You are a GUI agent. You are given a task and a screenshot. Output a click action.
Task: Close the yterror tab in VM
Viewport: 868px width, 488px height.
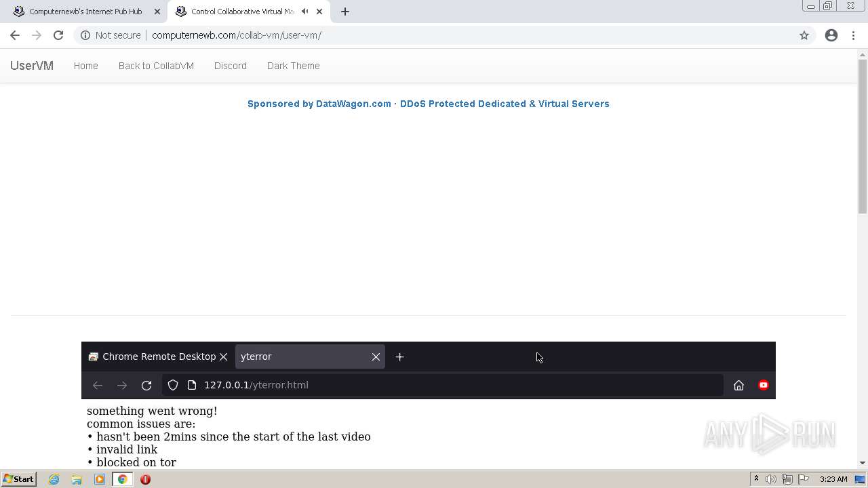[x=376, y=357]
